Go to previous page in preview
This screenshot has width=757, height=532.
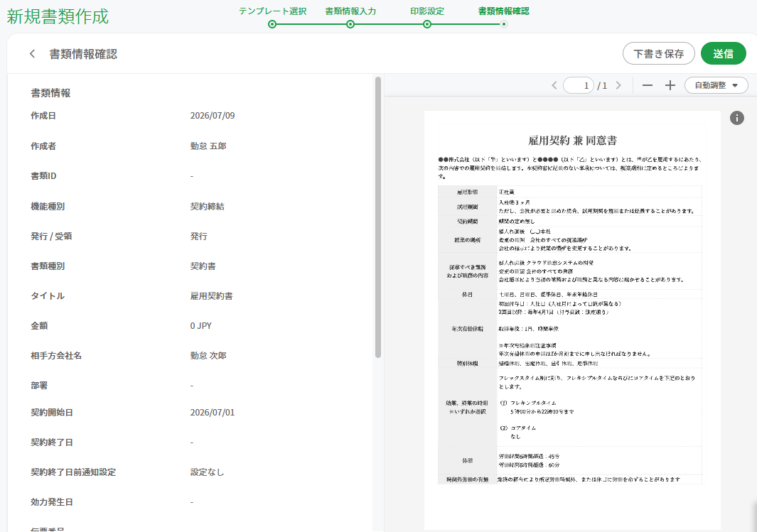tap(554, 85)
